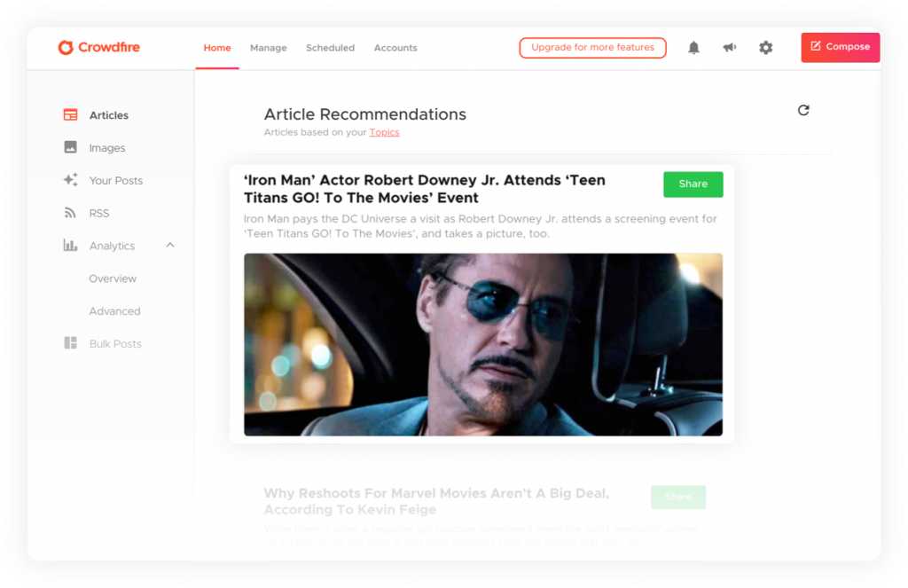The width and height of the screenshot is (908, 588).
Task: Follow the Topics link
Action: point(384,132)
